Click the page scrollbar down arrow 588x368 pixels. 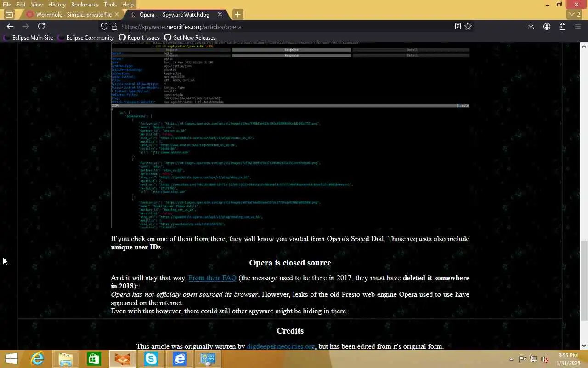point(584,345)
